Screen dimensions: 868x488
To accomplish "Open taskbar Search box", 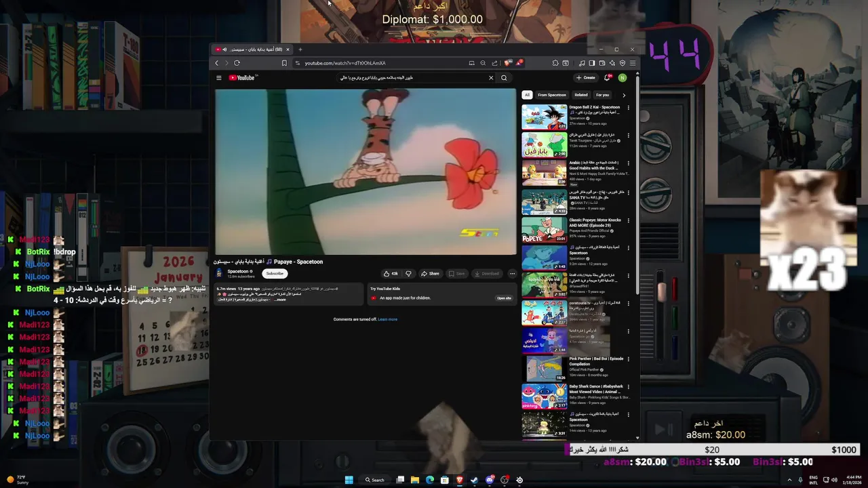I will (x=374, y=480).
